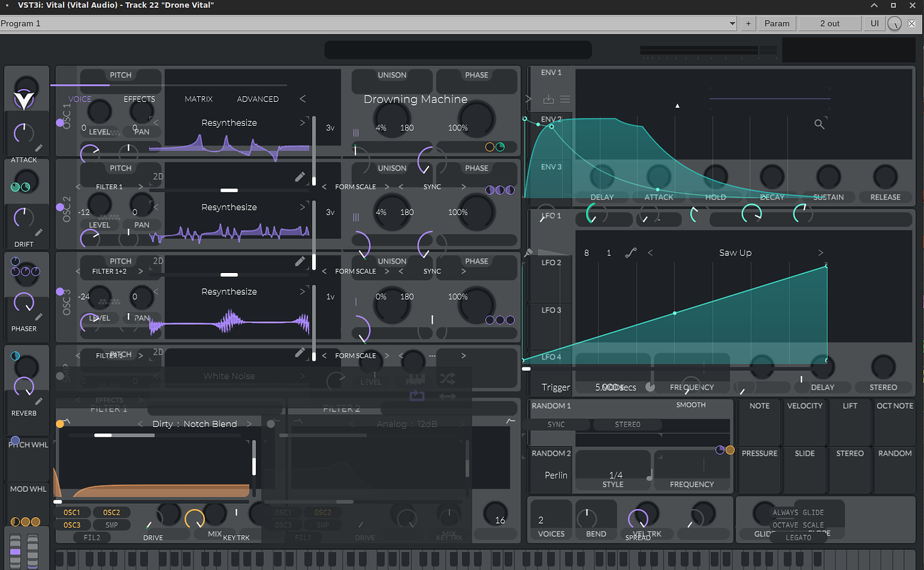Click the paintbrush icon left of LFO 2
The image size is (924, 570).
point(528,253)
